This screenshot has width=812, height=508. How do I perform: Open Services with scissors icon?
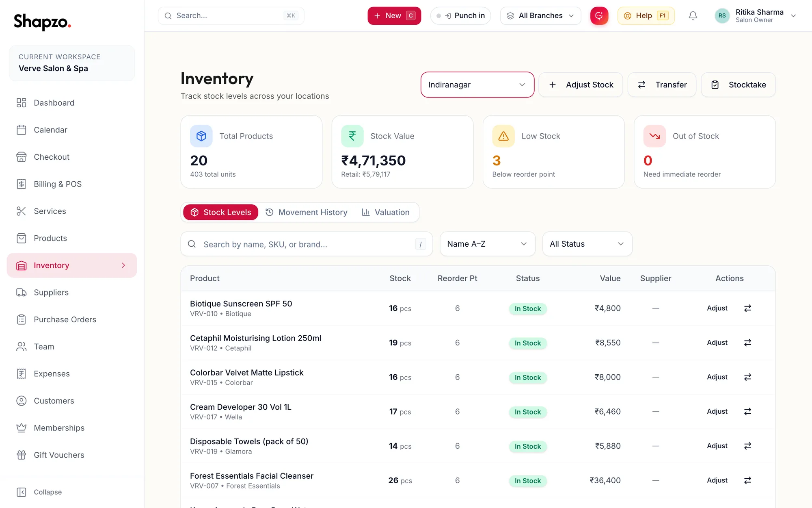click(72, 211)
